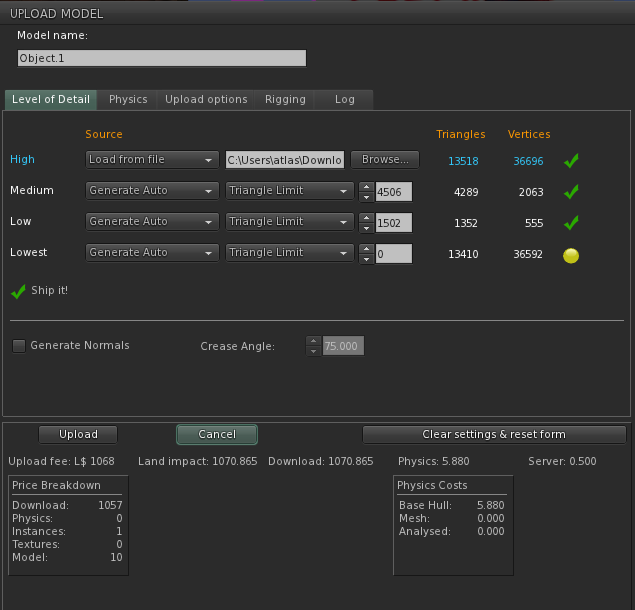
Task: Increase the Medium triangle limit with stepper arrows
Action: [366, 186]
